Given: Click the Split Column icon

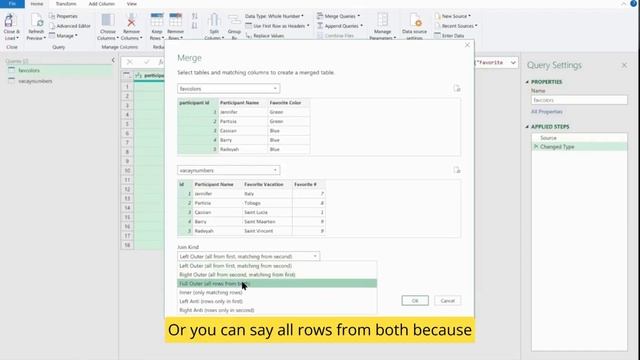Looking at the screenshot, I should (214, 20).
